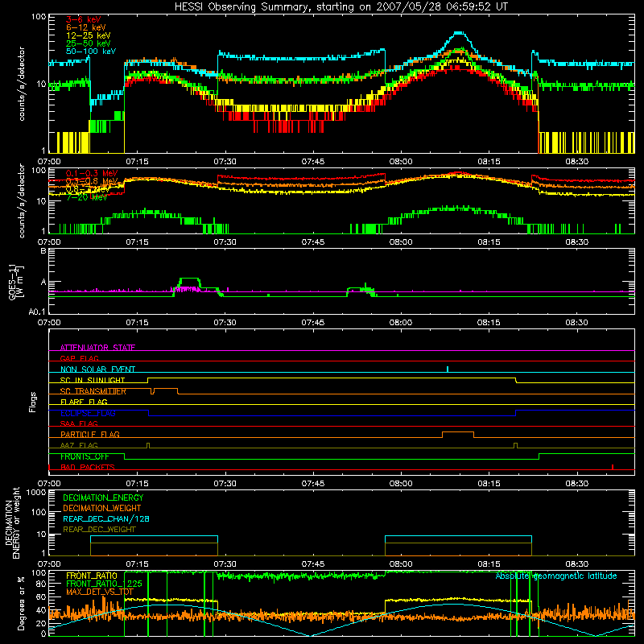The height and width of the screenshot is (644, 644).
Task: Click the SC_TRANSMITTER flag label
Action: click(93, 391)
